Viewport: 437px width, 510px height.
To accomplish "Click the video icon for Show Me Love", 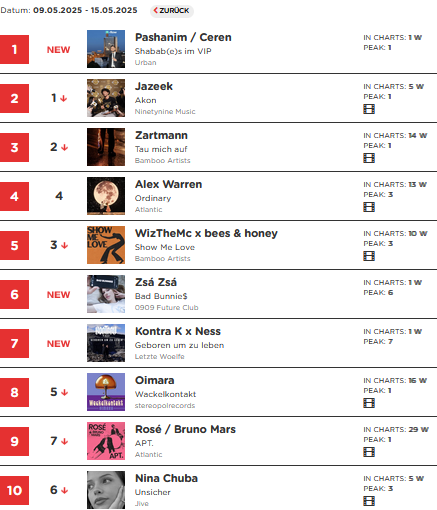I will (x=369, y=256).
